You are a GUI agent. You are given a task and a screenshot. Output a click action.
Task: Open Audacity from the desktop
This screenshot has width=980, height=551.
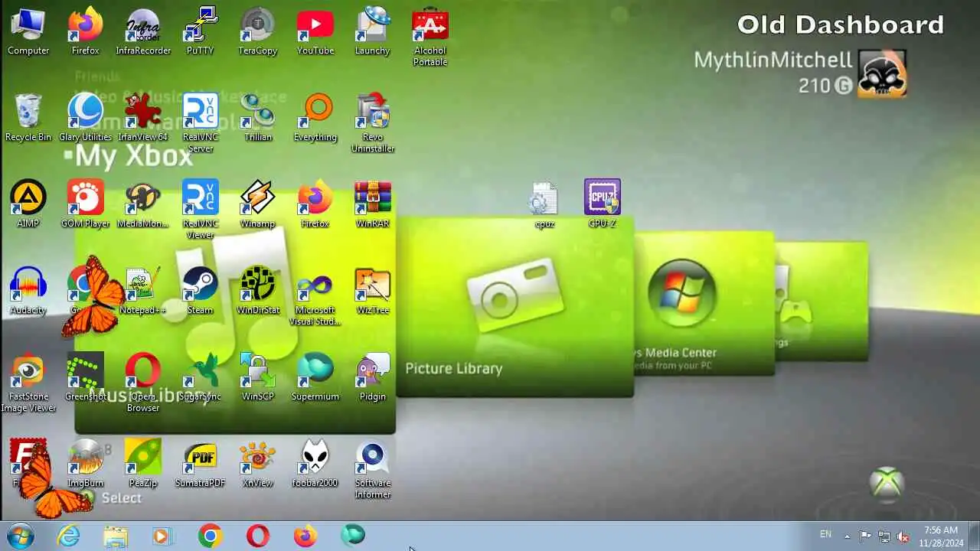(x=28, y=292)
